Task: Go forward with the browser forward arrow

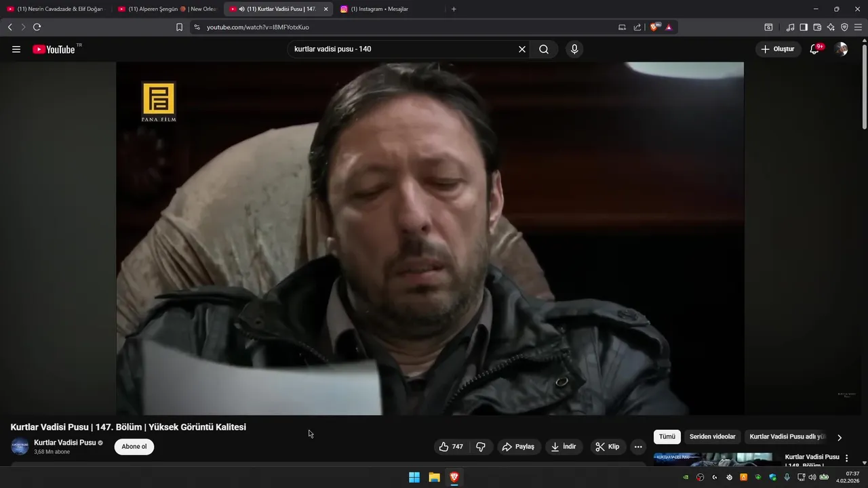Action: point(23,27)
